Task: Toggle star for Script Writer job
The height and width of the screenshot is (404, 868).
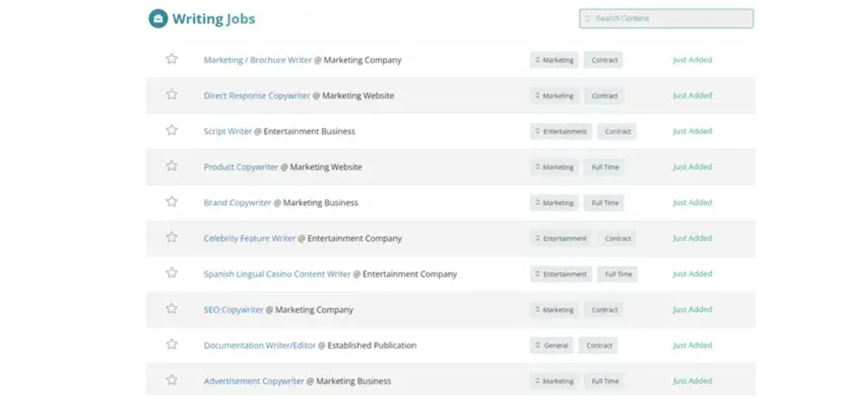Action: (171, 130)
